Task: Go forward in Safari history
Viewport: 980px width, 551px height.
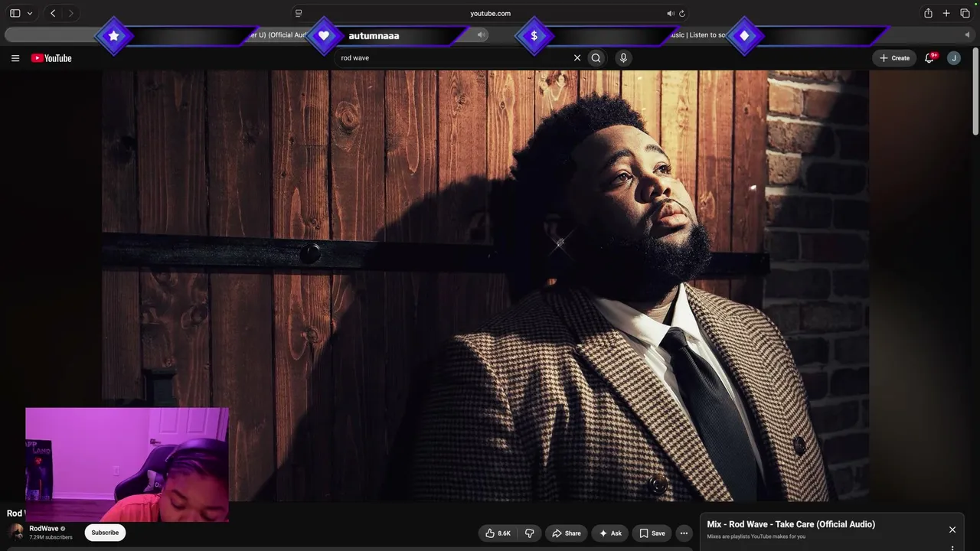Action: [71, 13]
